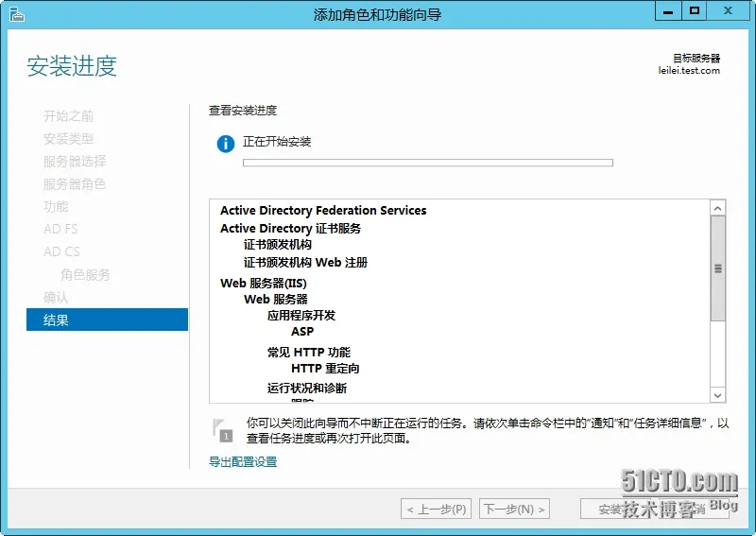Image resolution: width=756 pixels, height=536 pixels.
Task: Maximize the wizard window
Action: pyautogui.click(x=695, y=11)
